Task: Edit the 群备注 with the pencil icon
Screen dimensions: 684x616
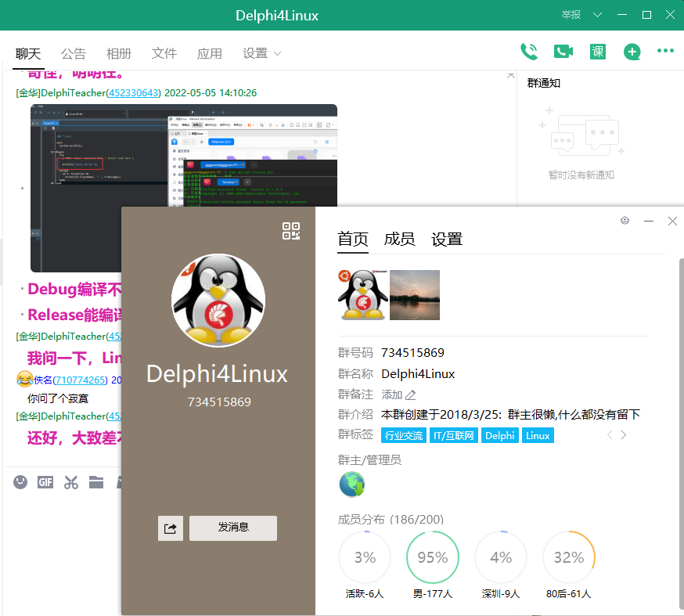Action: pos(411,394)
